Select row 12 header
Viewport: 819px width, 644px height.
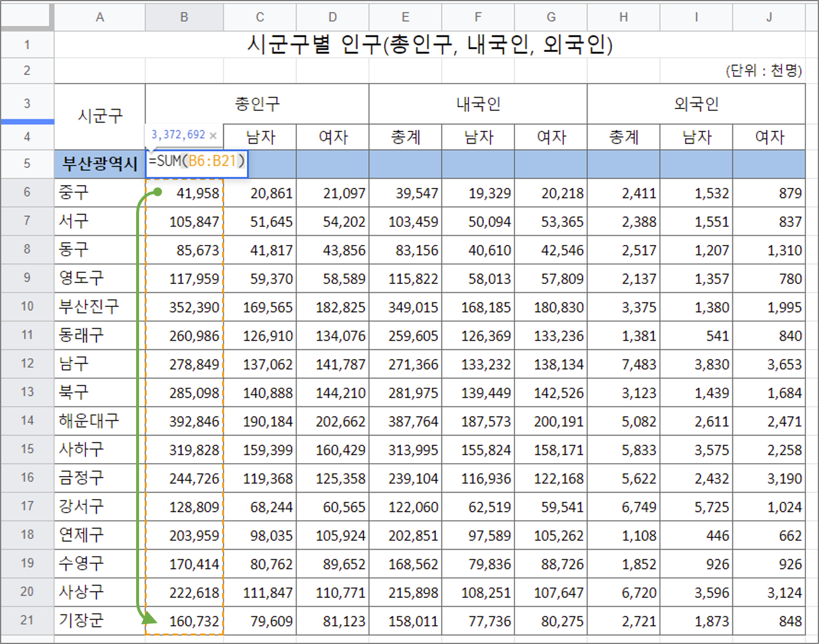(27, 364)
